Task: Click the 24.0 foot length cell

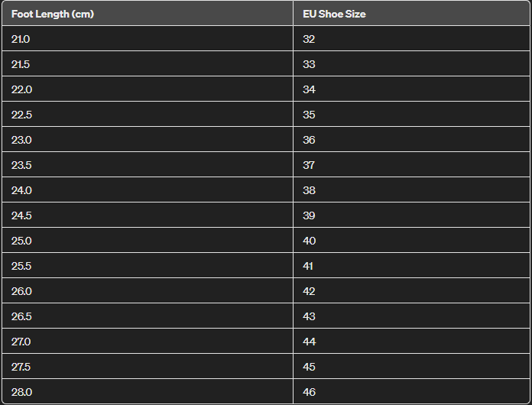Action: [x=21, y=190]
